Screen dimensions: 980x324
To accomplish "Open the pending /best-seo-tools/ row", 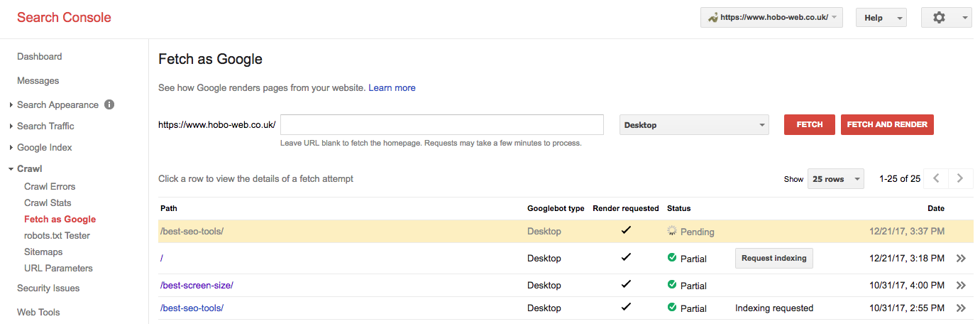I will tap(566, 232).
